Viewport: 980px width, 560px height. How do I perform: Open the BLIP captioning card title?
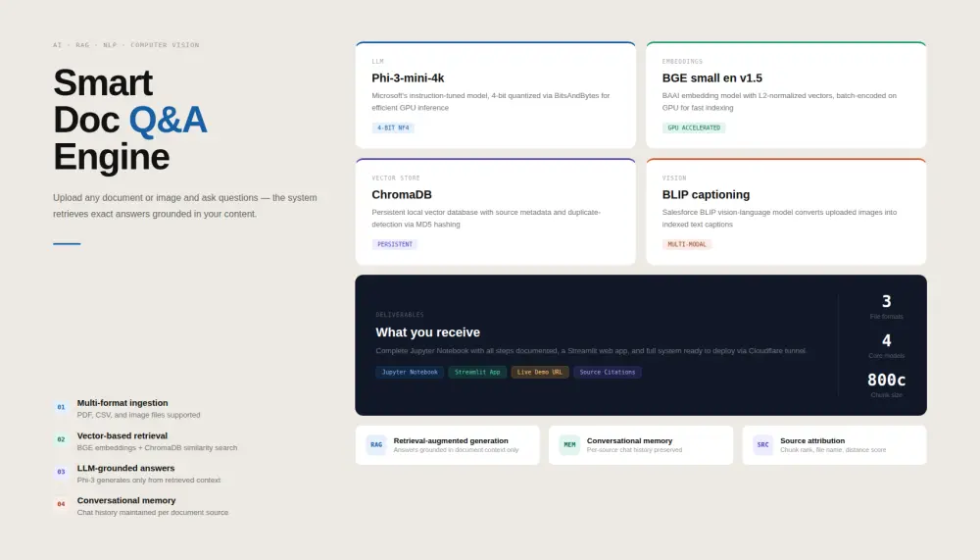[x=706, y=194]
